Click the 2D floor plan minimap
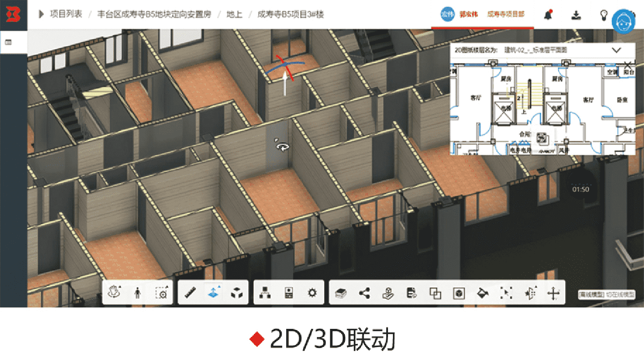Image resolution: width=644 pixels, height=356 pixels. tap(542, 109)
